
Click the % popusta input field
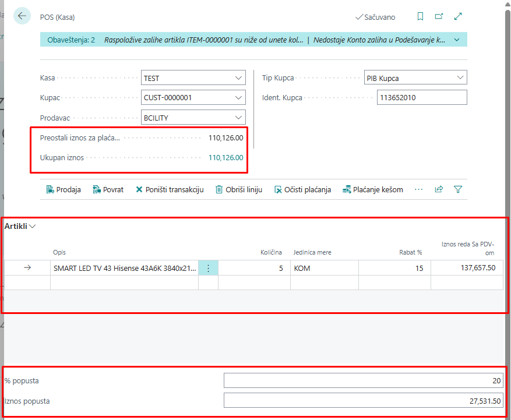tap(363, 380)
